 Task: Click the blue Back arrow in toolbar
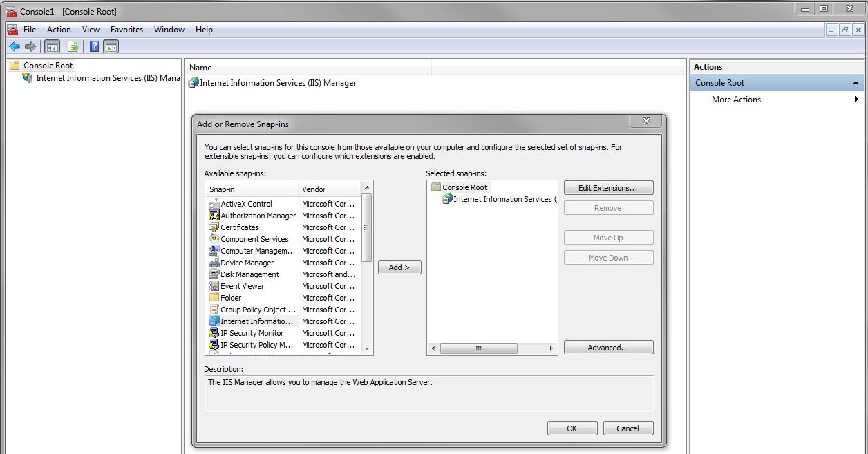pyautogui.click(x=15, y=47)
